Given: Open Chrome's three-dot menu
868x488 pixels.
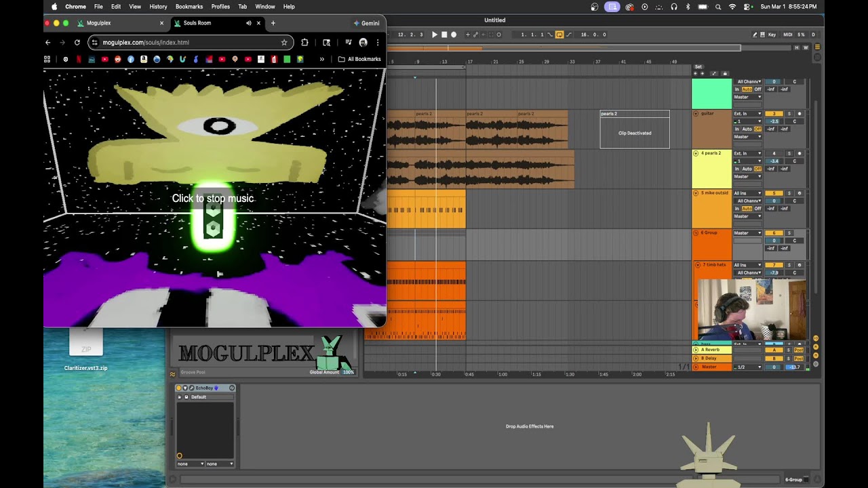Looking at the screenshot, I should coord(378,42).
